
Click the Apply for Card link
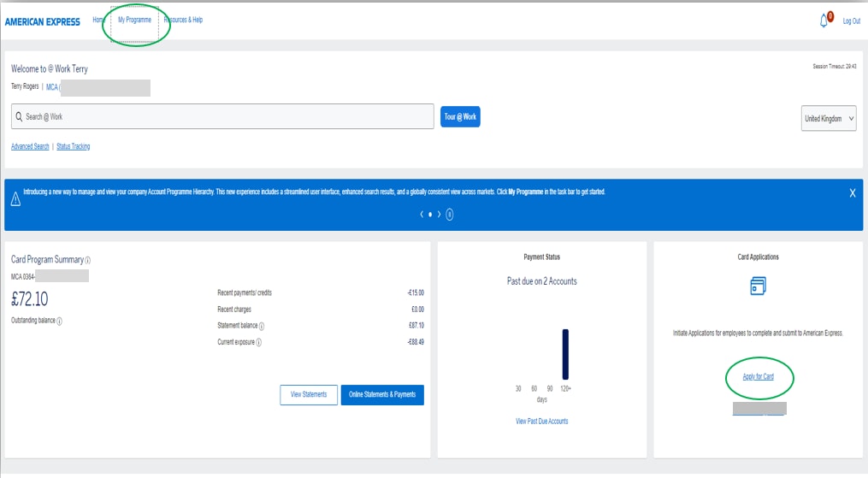759,376
